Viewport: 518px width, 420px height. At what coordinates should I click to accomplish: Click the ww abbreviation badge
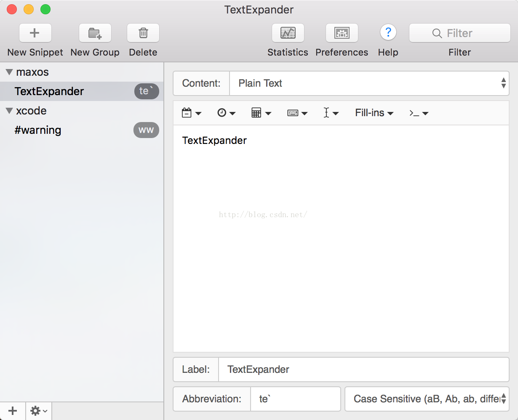point(146,130)
